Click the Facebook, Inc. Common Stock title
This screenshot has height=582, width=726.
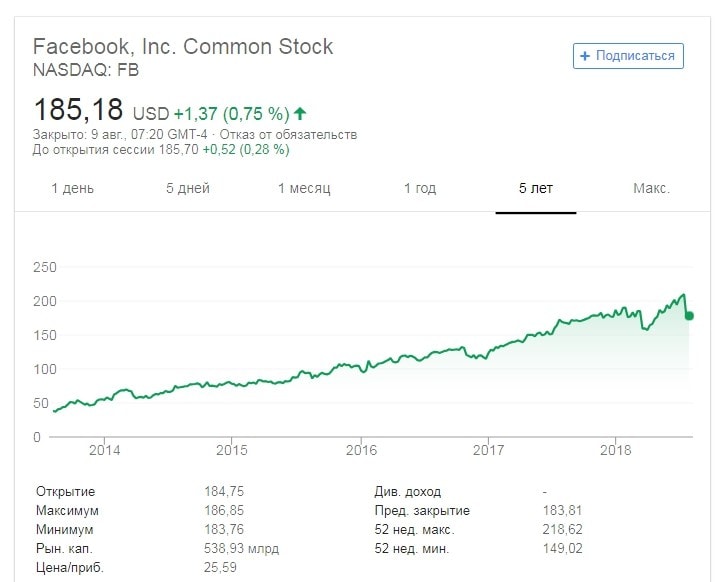pos(183,46)
